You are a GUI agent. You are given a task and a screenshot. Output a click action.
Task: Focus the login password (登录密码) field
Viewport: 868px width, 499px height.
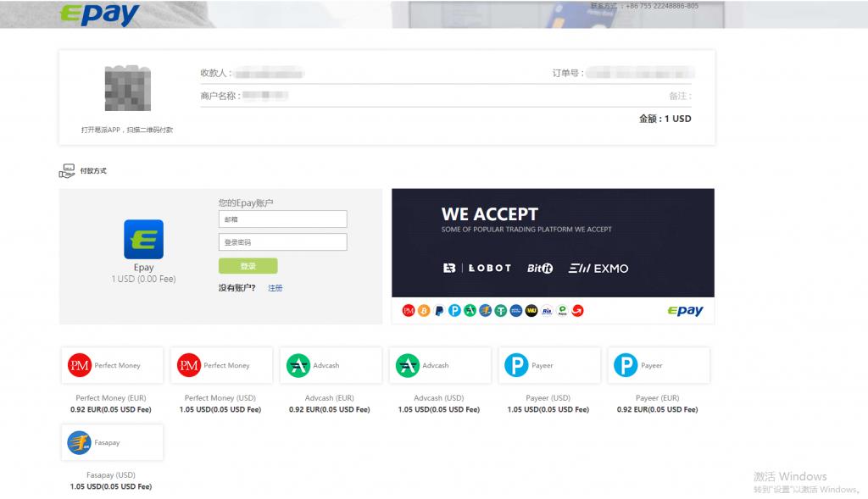pyautogui.click(x=282, y=242)
